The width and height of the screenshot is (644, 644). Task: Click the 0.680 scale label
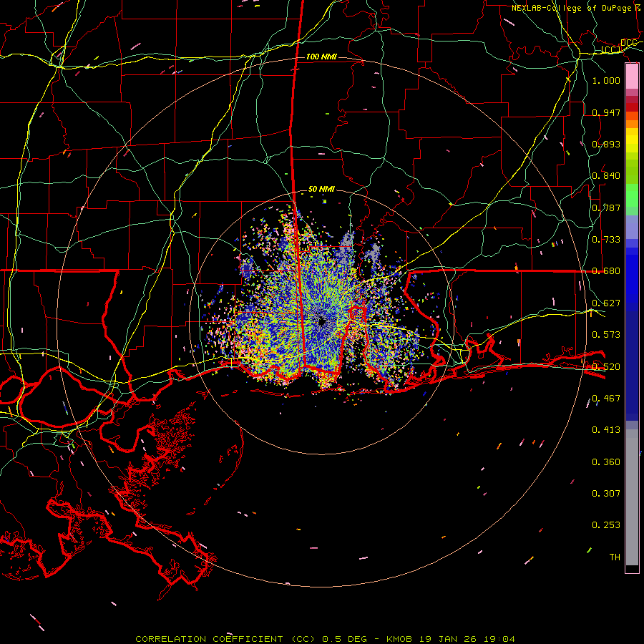coord(606,271)
